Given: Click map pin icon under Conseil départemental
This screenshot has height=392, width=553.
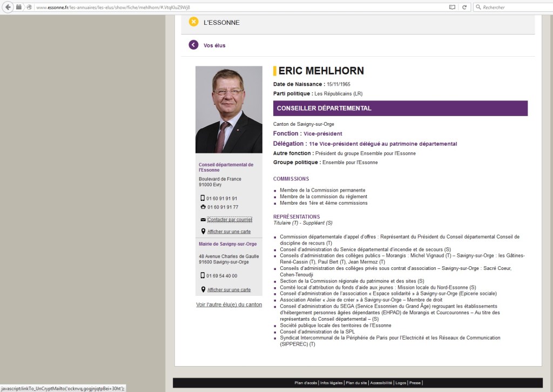Looking at the screenshot, I should (203, 232).
